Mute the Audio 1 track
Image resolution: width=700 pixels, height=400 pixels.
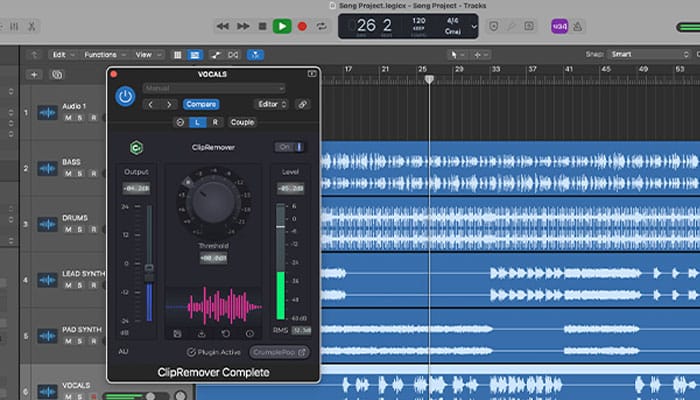point(68,117)
